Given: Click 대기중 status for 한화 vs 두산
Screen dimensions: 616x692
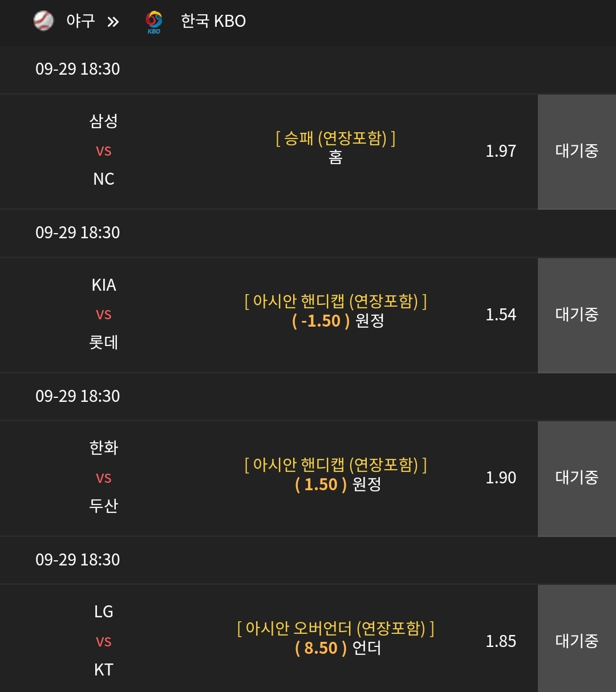Looking at the screenshot, I should point(577,478).
